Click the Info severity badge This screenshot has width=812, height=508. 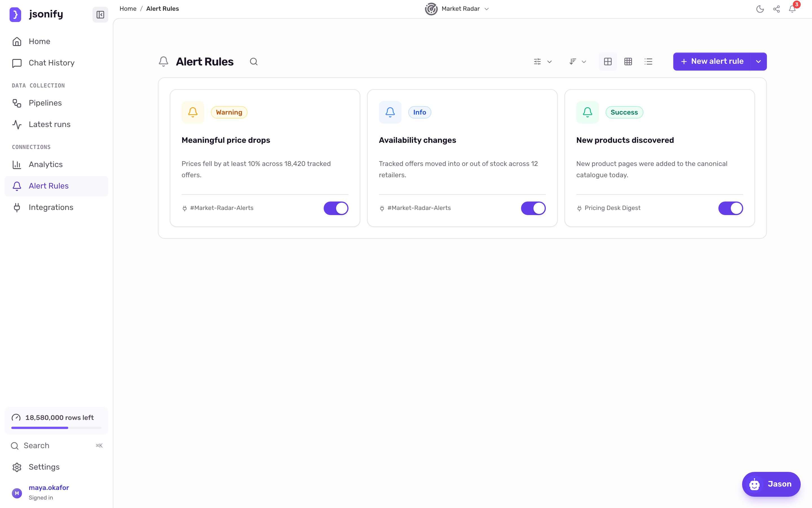click(420, 112)
